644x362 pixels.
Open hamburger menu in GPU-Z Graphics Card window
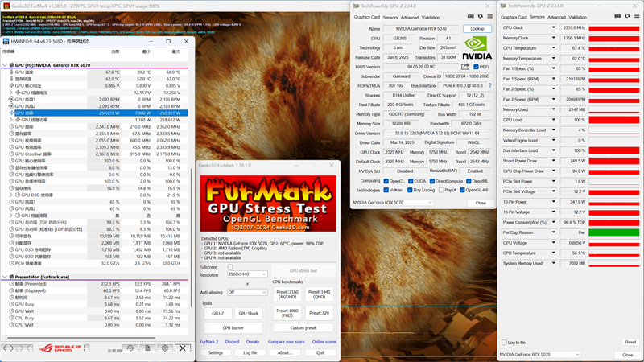pos(490,16)
